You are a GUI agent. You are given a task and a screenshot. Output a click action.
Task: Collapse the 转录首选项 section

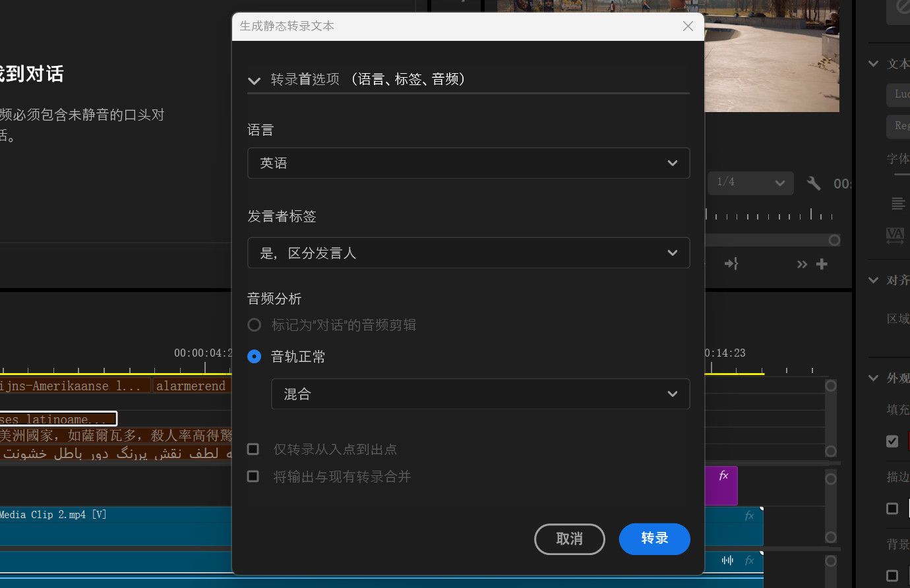(x=254, y=80)
